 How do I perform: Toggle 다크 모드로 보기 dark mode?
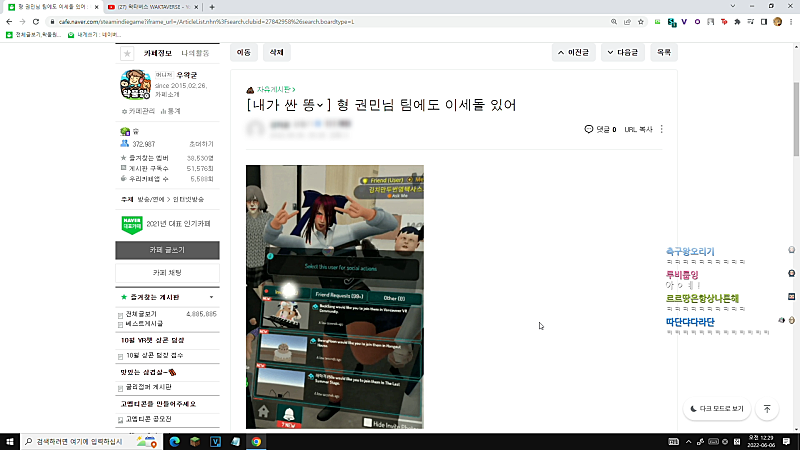coord(717,409)
